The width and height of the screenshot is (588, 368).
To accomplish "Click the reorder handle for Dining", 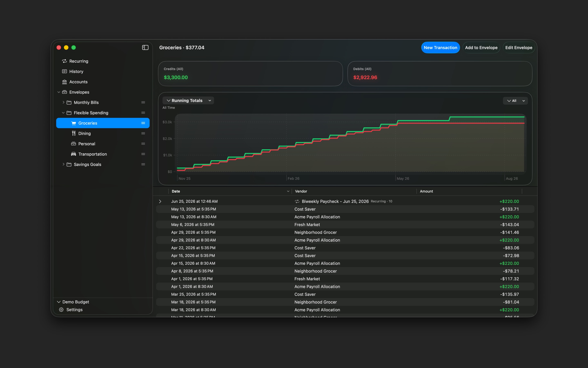I will [x=143, y=133].
